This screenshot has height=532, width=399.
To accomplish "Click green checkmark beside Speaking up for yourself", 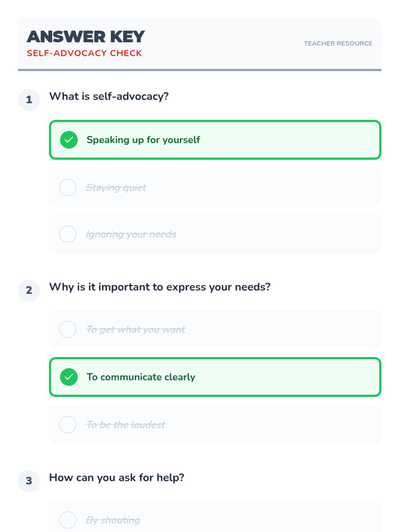I will (69, 140).
